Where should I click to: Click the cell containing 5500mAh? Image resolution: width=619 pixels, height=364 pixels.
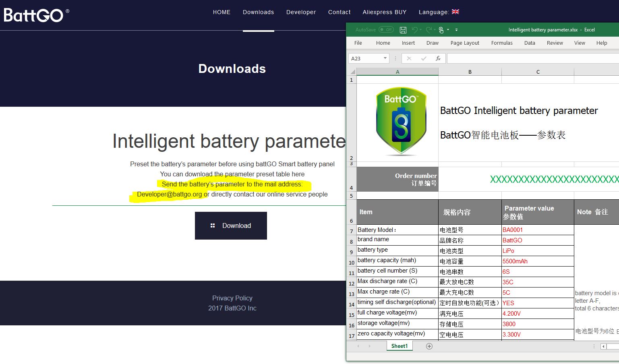click(x=538, y=261)
